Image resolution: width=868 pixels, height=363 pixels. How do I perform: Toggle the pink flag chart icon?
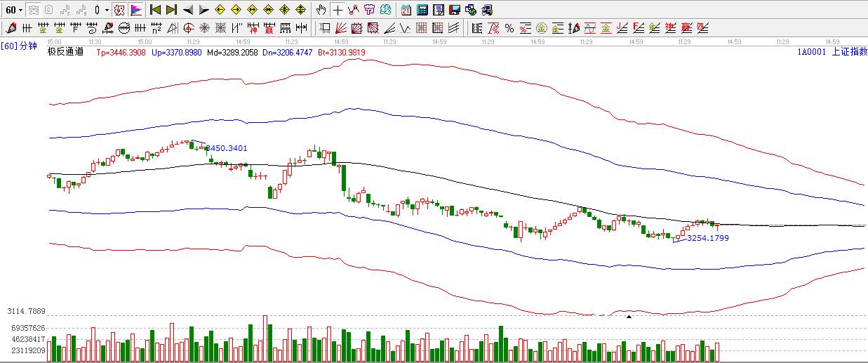[x=136, y=10]
